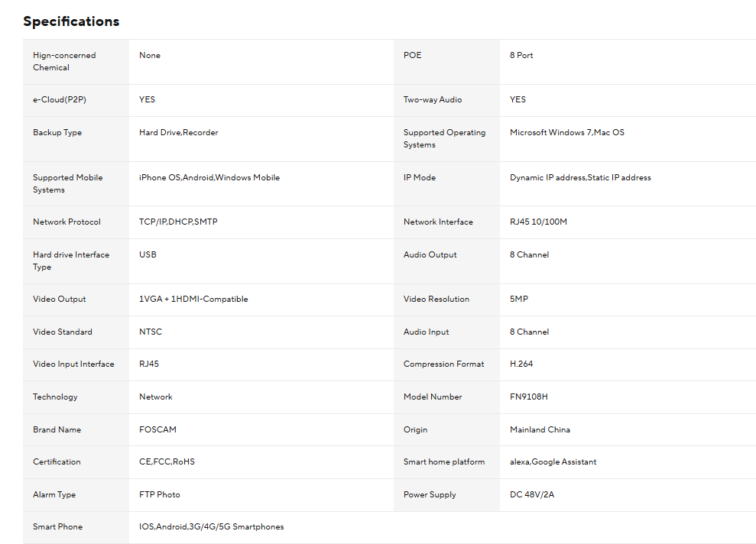Image resolution: width=756 pixels, height=544 pixels.
Task: Click the Hard drive Interface Type label
Action: pos(71,261)
